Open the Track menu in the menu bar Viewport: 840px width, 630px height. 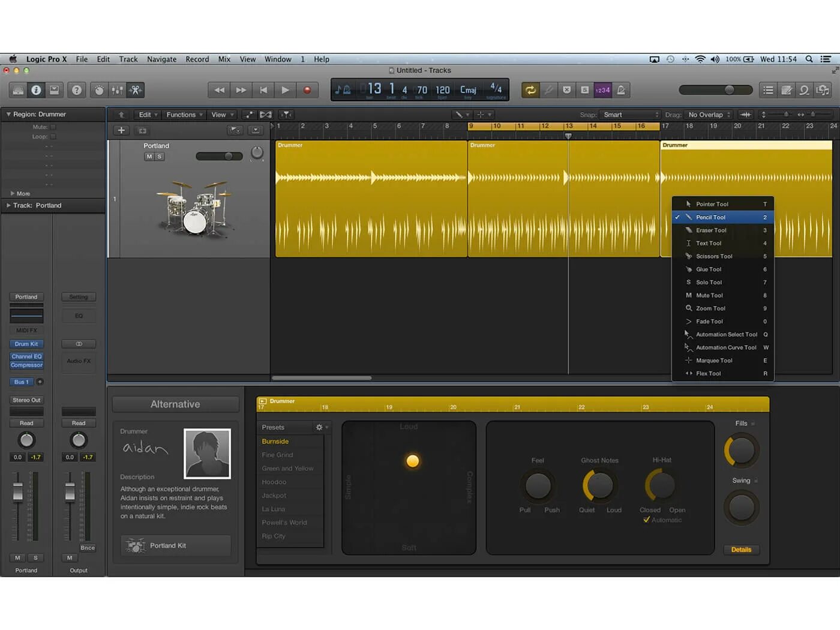point(128,59)
